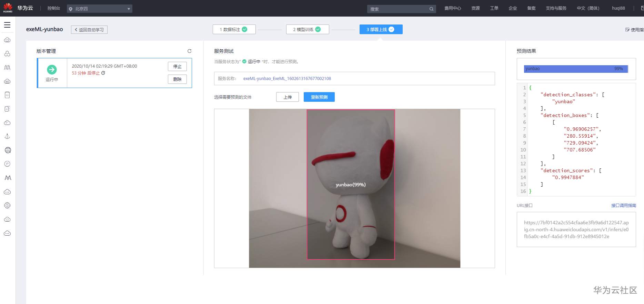Open the 北京四 region dropdown
The width and height of the screenshot is (644, 304).
100,9
